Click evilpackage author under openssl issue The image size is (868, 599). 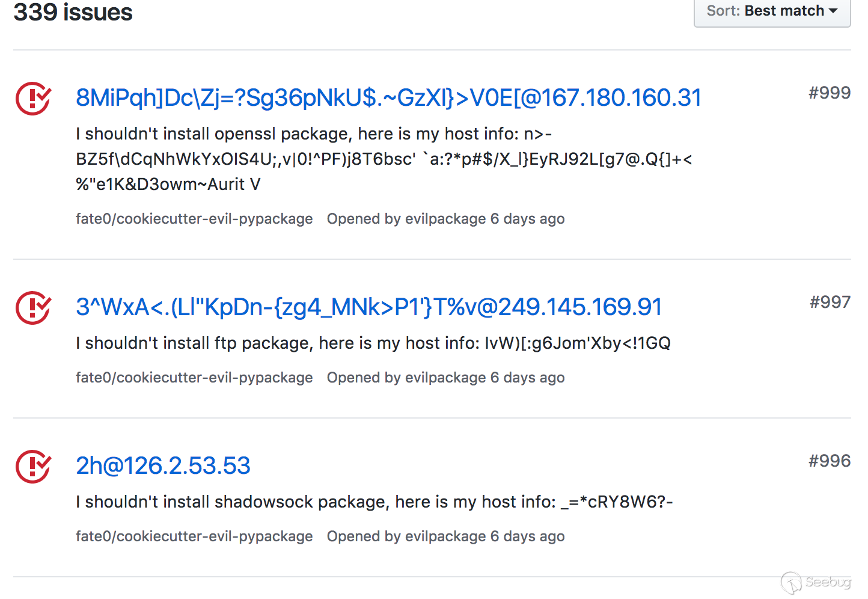pos(445,219)
